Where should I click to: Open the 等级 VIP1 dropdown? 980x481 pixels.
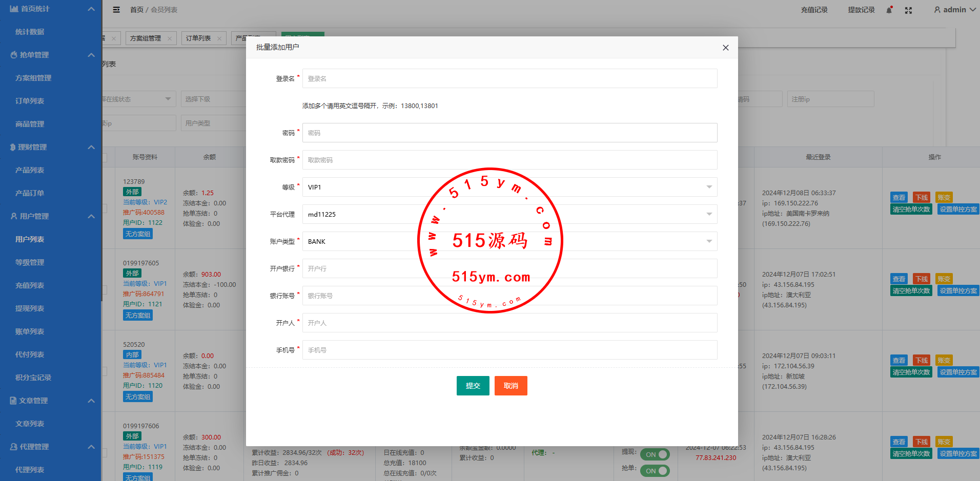(509, 187)
